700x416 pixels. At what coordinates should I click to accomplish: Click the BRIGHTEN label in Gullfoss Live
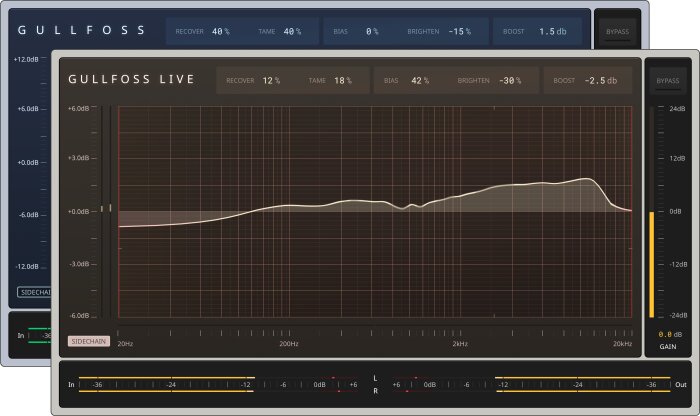474,81
